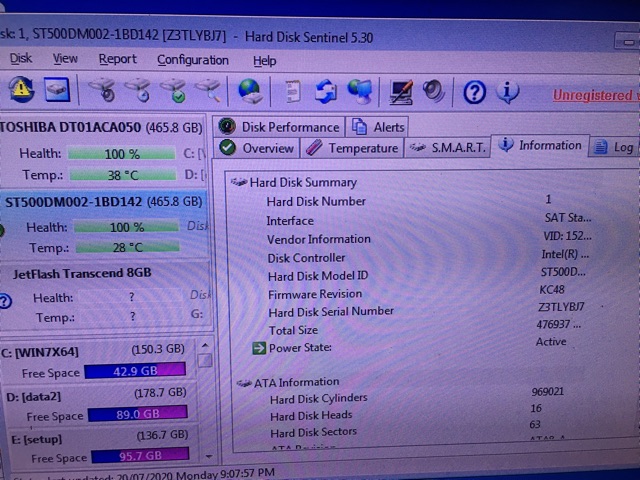Click the blue info toolbar icon
The image size is (640, 480).
pyautogui.click(x=507, y=93)
